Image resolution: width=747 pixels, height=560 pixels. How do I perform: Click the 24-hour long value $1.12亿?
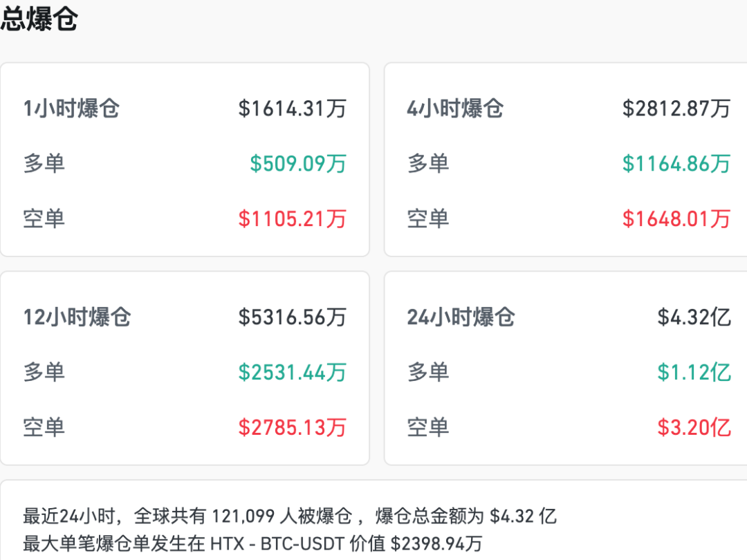pos(694,373)
